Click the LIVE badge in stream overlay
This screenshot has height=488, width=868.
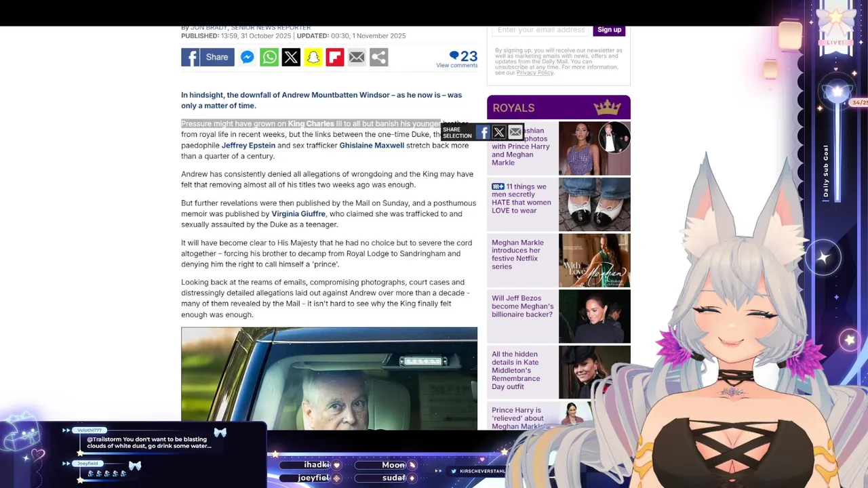coord(835,43)
